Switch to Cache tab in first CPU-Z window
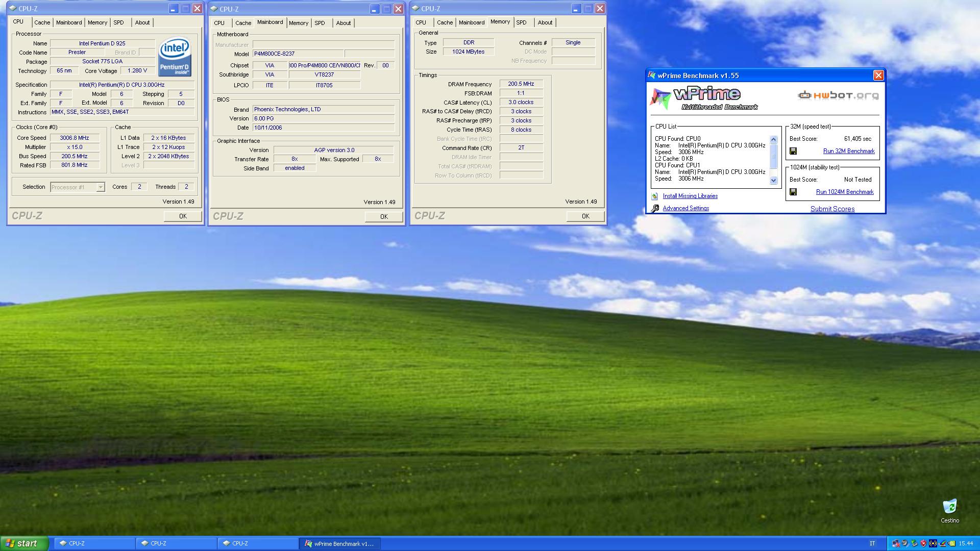The image size is (980, 551). click(x=42, y=22)
